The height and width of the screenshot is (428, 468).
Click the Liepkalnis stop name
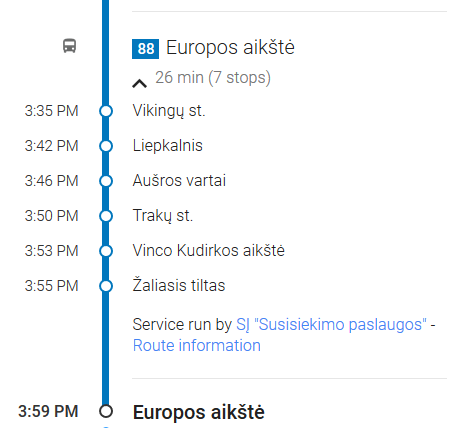tap(168, 146)
